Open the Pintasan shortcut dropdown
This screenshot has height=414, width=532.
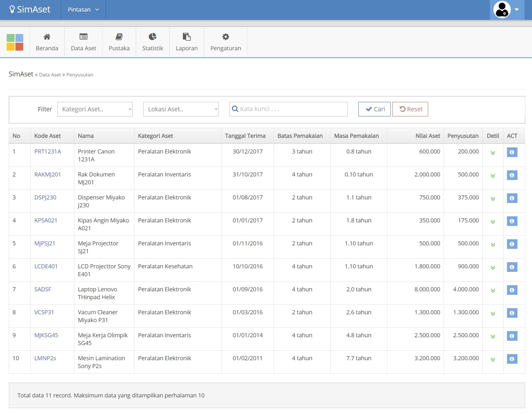tap(83, 10)
